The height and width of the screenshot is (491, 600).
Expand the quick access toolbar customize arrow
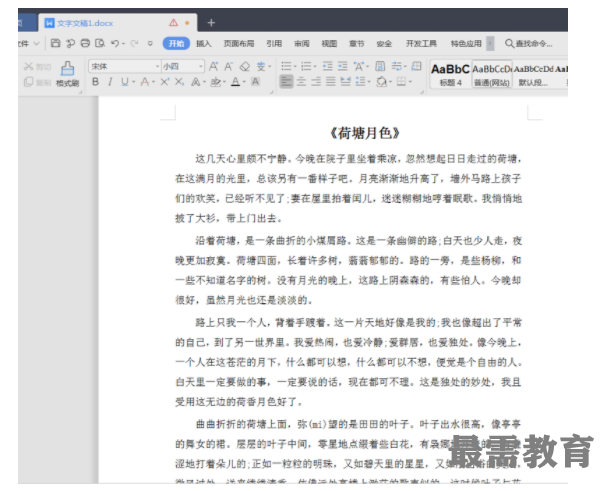click(150, 44)
